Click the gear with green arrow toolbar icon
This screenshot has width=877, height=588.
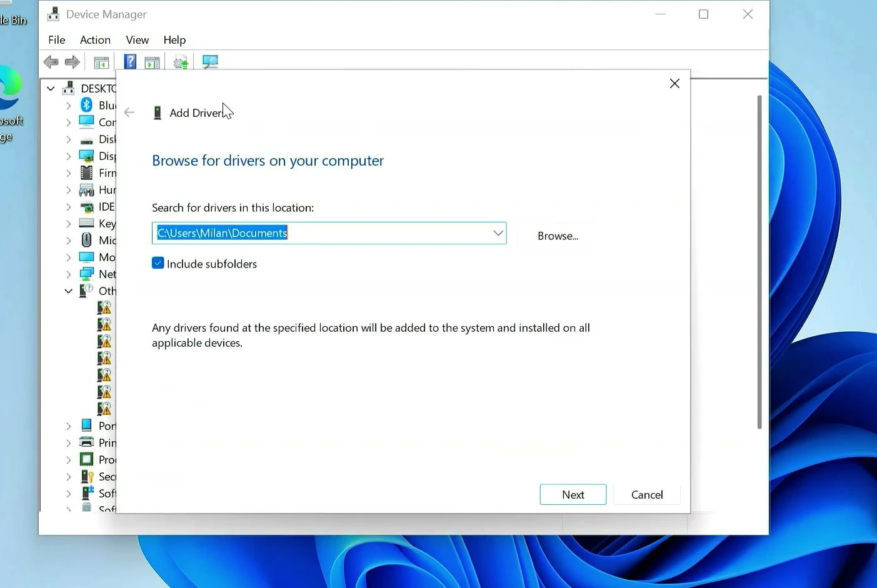(x=181, y=62)
